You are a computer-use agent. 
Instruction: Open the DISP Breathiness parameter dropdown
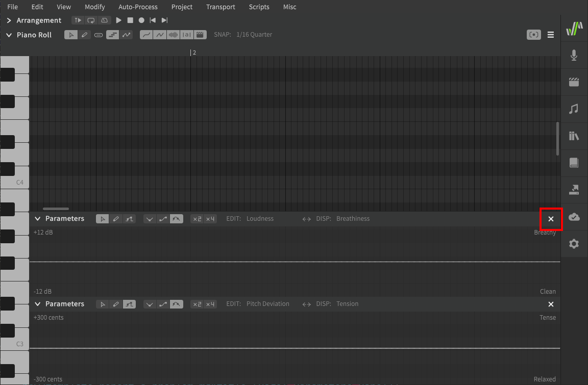pyautogui.click(x=353, y=219)
